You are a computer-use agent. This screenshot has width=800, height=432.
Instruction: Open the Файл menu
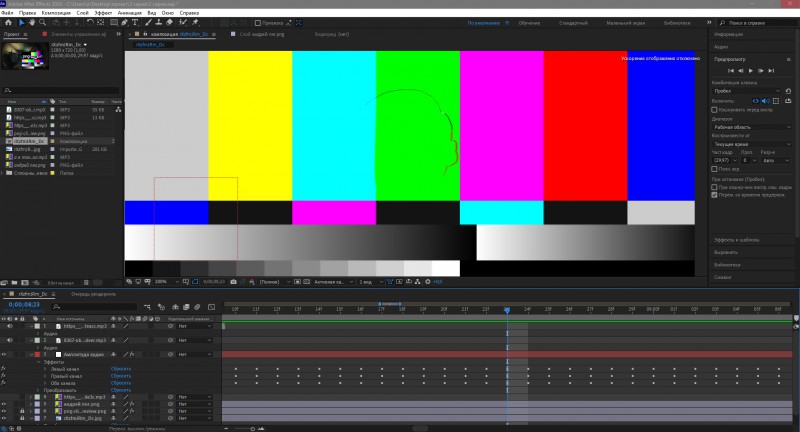point(7,13)
